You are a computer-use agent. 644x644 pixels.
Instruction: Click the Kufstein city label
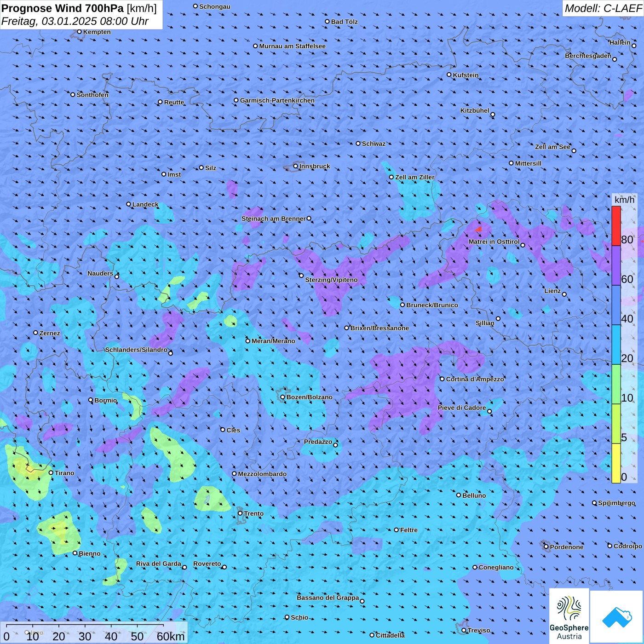pyautogui.click(x=466, y=75)
